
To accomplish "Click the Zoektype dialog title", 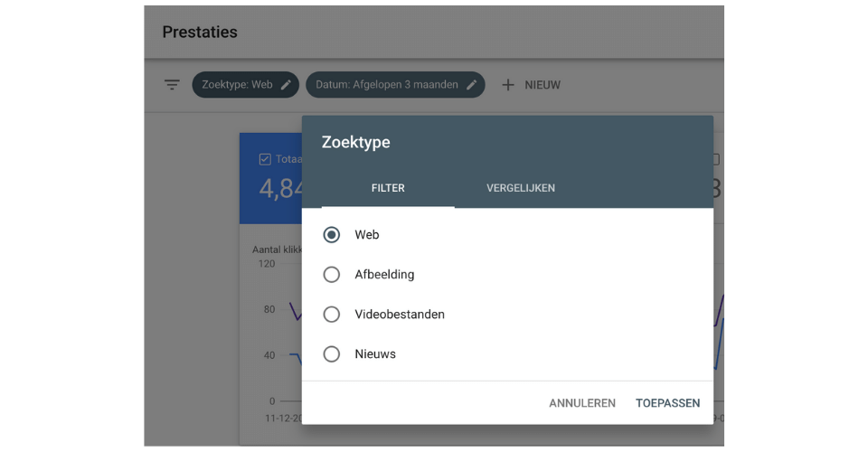I will point(356,142).
